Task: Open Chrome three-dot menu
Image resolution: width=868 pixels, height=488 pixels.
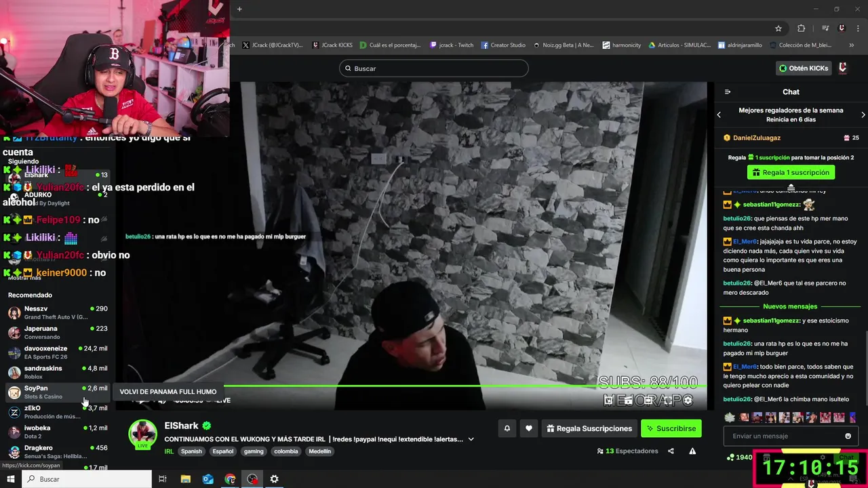Action: 859,28
